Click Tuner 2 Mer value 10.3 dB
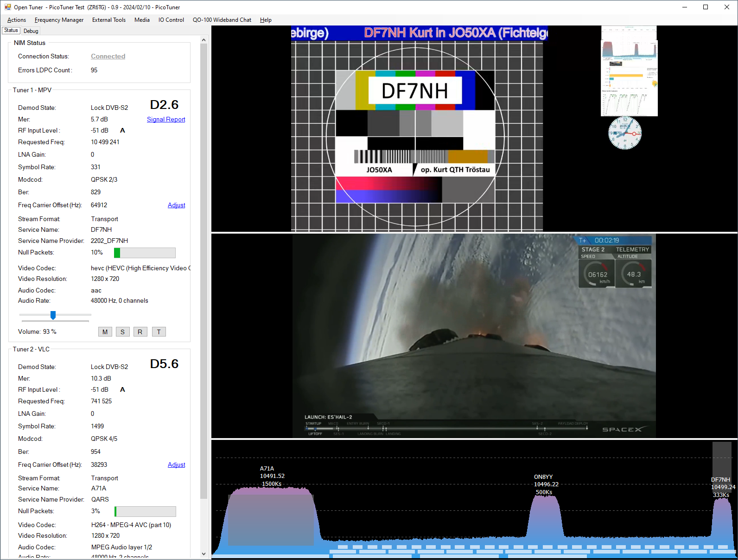 click(x=101, y=378)
